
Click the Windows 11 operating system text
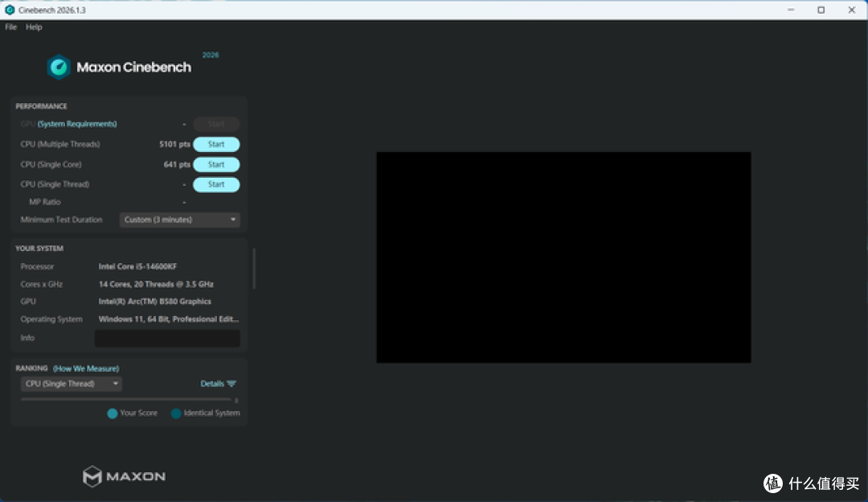coord(169,319)
